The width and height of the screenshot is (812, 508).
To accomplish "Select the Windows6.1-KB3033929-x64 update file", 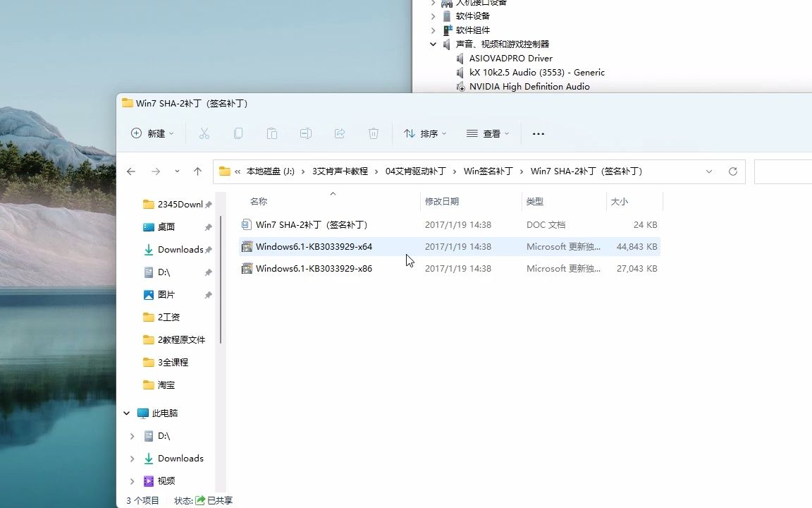I will click(x=314, y=246).
